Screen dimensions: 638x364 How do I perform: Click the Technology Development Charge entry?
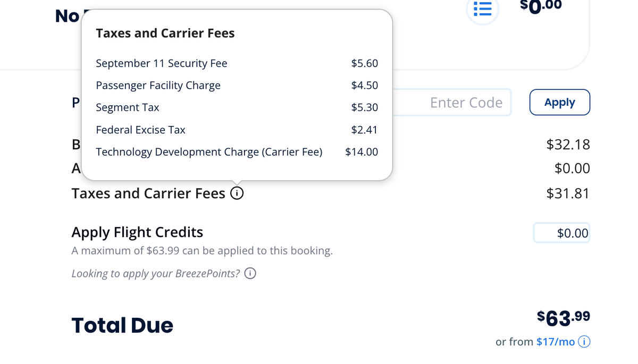coord(209,151)
